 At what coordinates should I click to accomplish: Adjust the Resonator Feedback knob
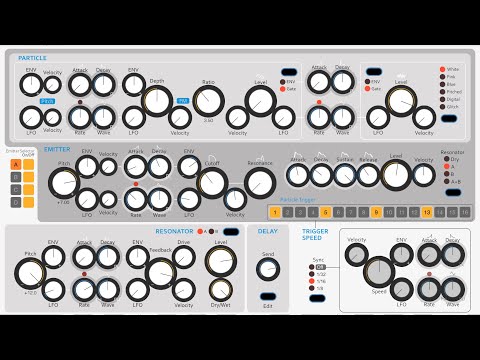(x=161, y=274)
